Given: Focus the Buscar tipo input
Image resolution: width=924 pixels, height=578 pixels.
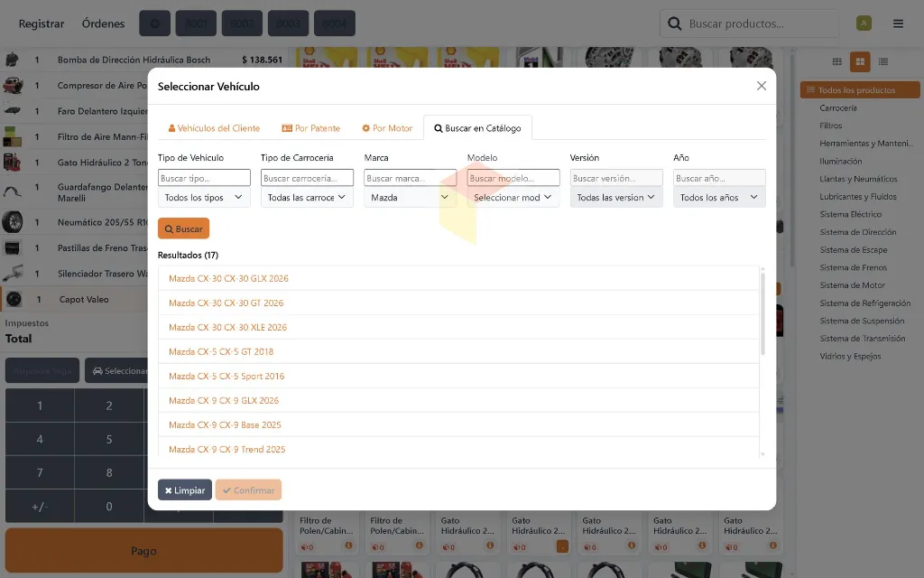Looking at the screenshot, I should pos(204,178).
